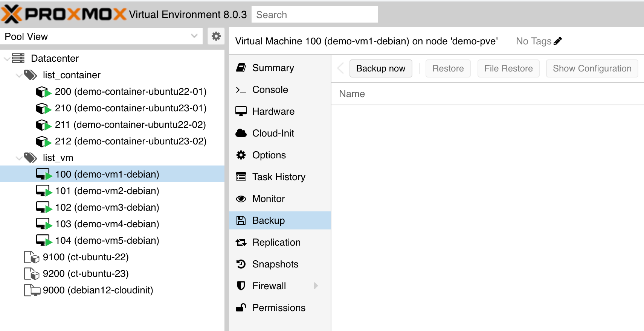Open the Summary tab
This screenshot has width=644, height=331.
tap(280, 68)
